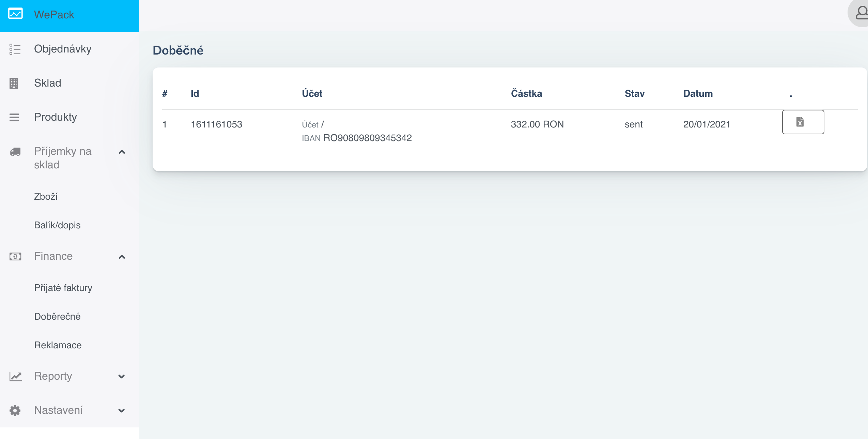This screenshot has height=439, width=868.
Task: Expand the Nastavení section chevron
Action: coord(122,410)
